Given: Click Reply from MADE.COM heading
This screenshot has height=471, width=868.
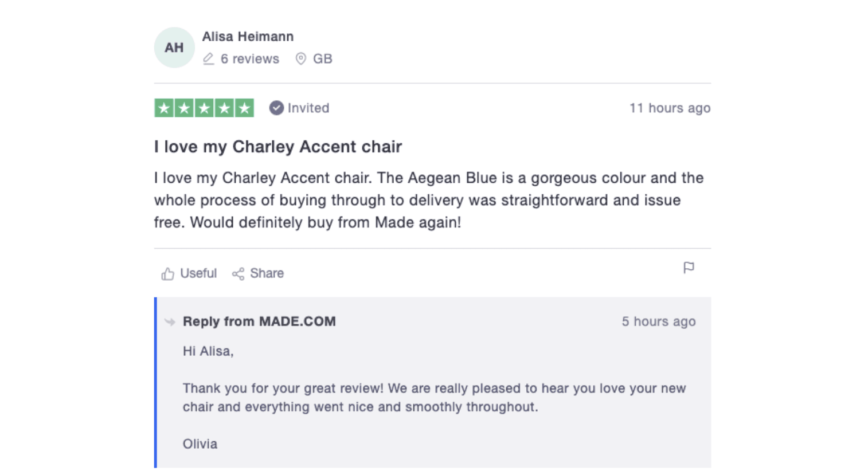Looking at the screenshot, I should (259, 321).
